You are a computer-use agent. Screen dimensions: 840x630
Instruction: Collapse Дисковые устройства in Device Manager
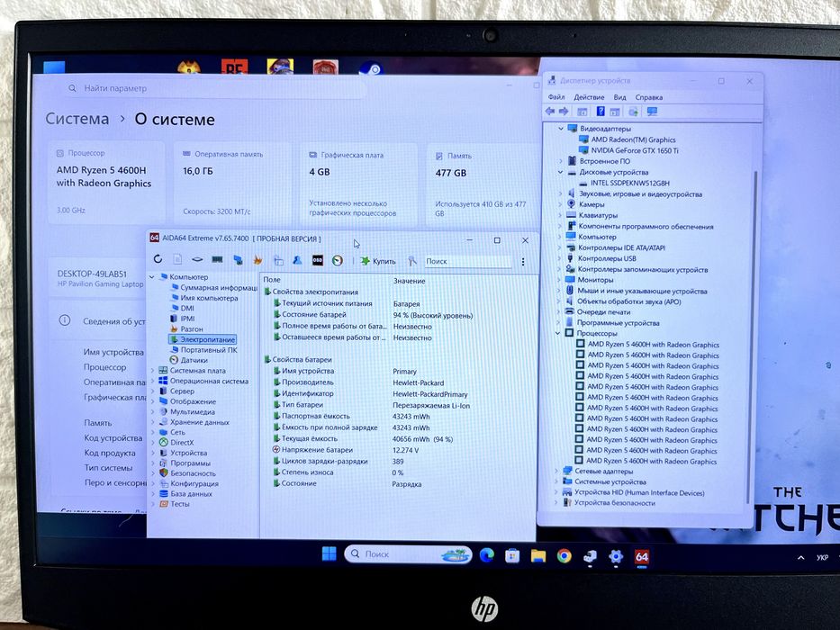pos(560,172)
